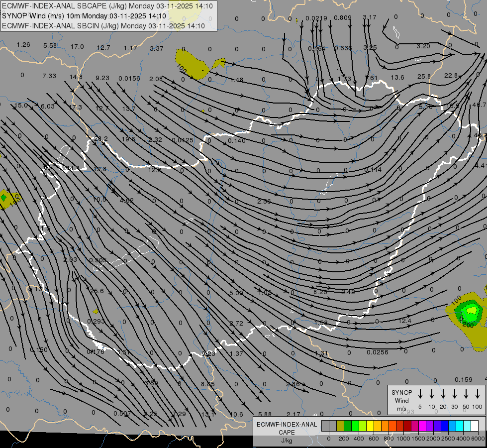Click the map value '0.150'
Image resolution: width=487 pixels, height=448 pixels.
[x=39, y=350]
